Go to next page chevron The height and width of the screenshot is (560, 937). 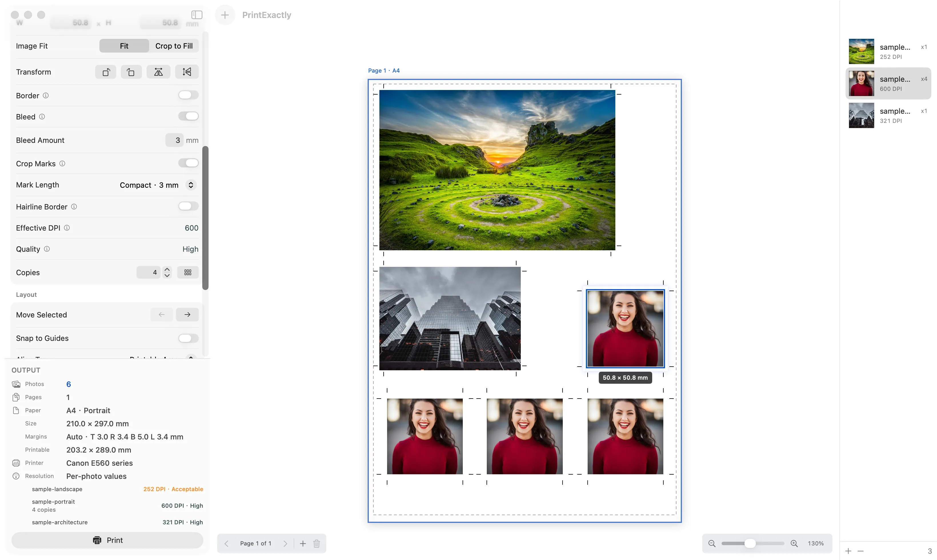285,543
